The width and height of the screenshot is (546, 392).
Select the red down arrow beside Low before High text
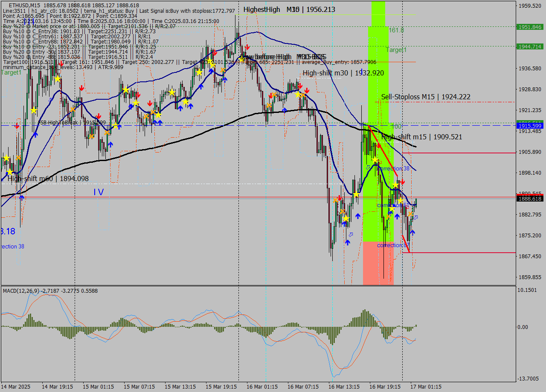click(x=247, y=48)
